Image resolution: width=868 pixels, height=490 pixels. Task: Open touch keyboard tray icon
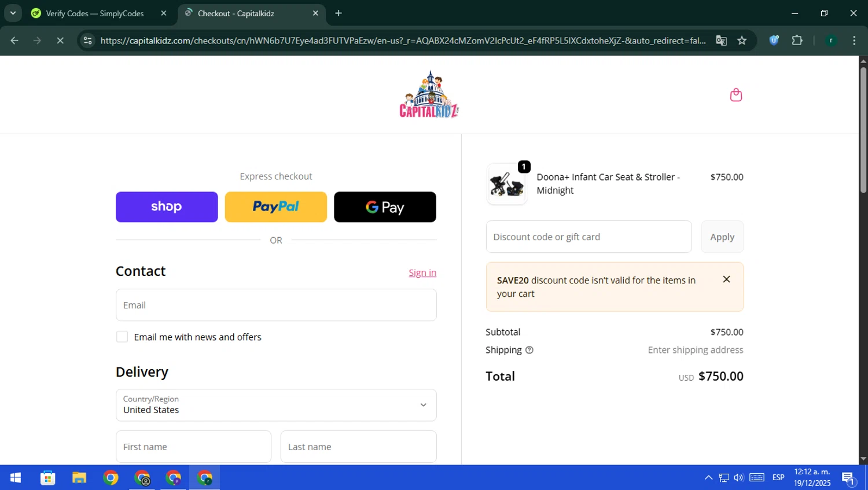tap(757, 478)
